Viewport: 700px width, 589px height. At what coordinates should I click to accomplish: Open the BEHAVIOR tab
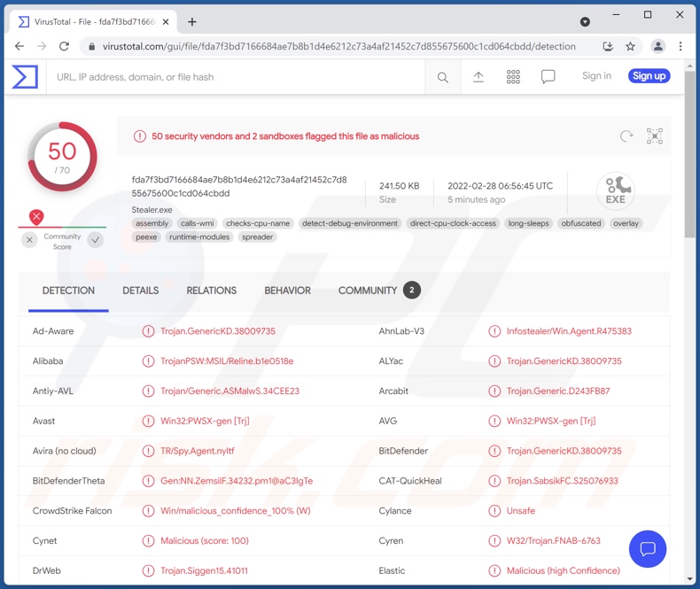pos(287,291)
